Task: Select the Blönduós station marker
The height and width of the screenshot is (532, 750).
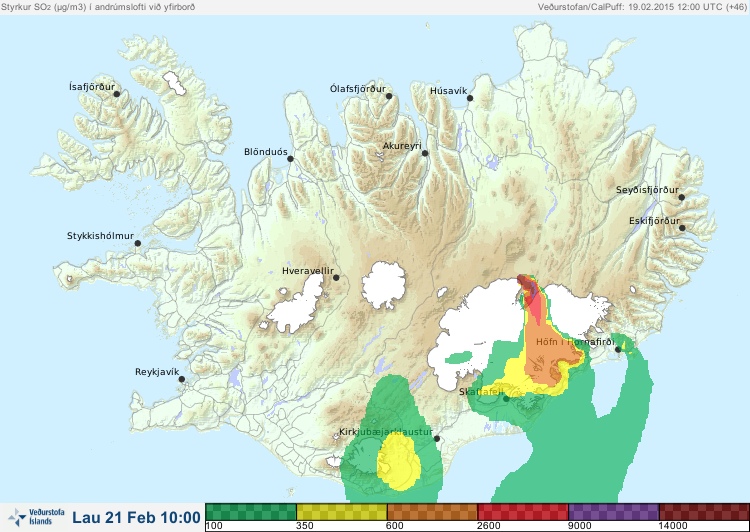Action: (290, 159)
